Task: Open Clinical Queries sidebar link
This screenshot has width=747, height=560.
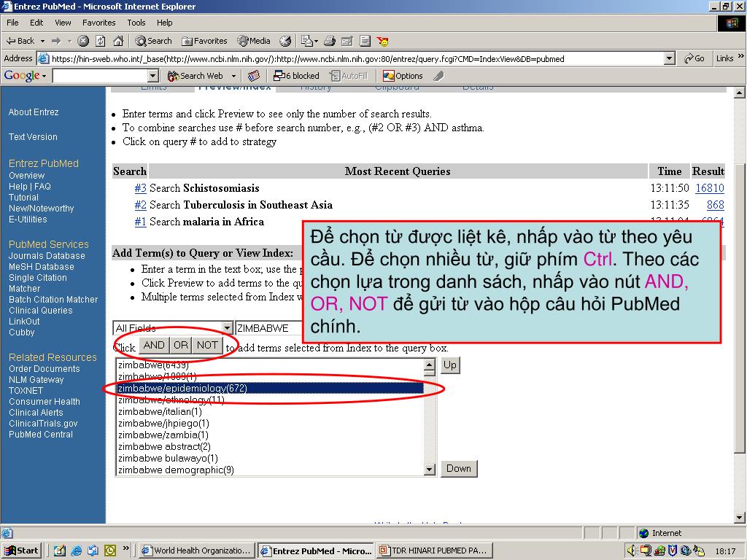Action: coord(41,311)
